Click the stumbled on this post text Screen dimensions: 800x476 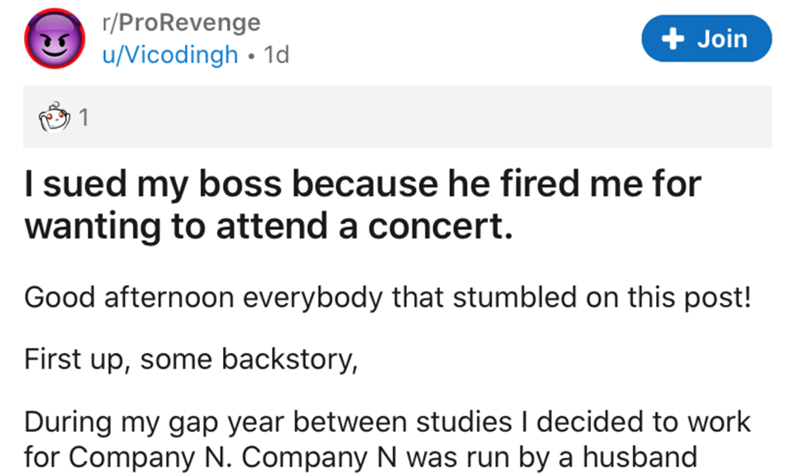[x=602, y=297]
